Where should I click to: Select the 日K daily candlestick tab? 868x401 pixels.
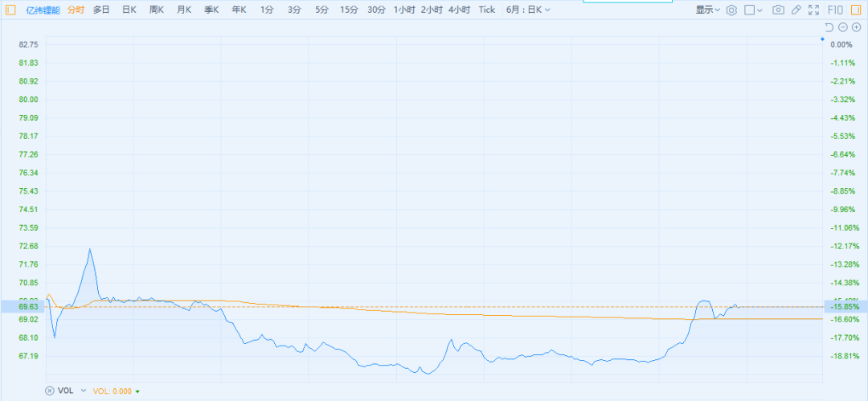[129, 10]
